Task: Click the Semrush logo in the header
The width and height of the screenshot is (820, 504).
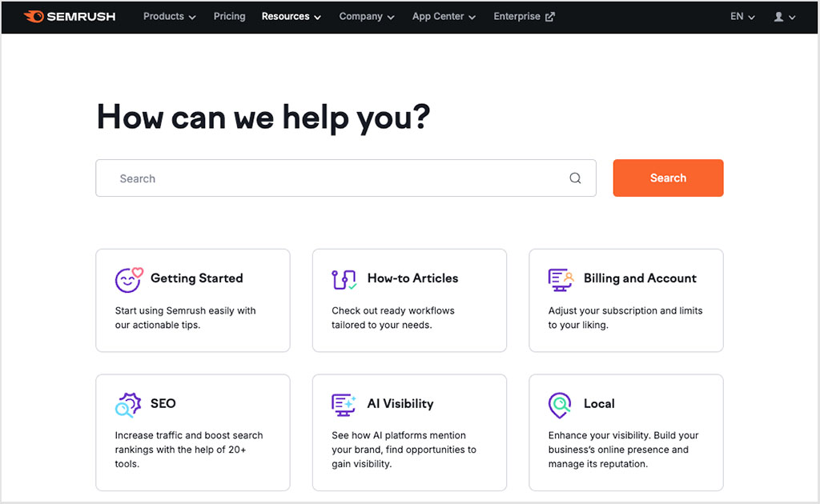Action: [69, 16]
